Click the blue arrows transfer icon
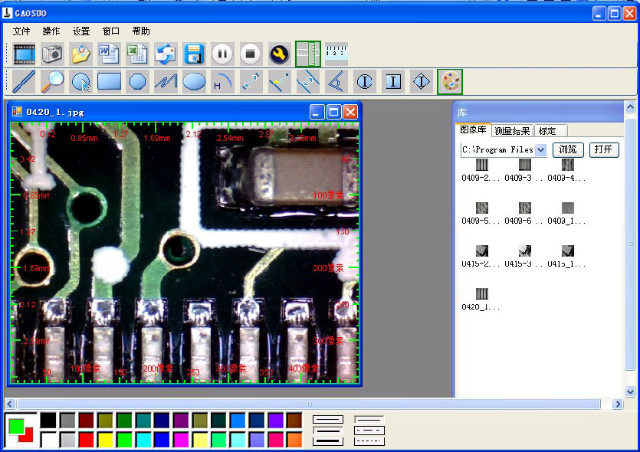This screenshot has width=640, height=452. coord(166,54)
